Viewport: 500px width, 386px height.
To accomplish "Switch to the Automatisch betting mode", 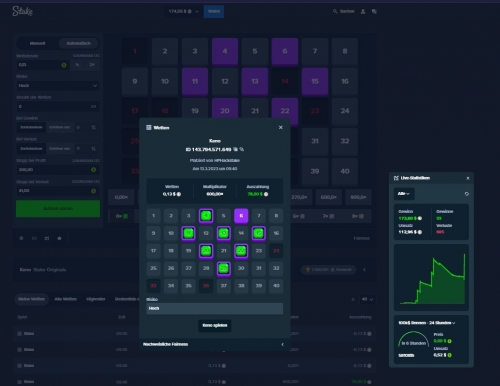I will [79, 43].
